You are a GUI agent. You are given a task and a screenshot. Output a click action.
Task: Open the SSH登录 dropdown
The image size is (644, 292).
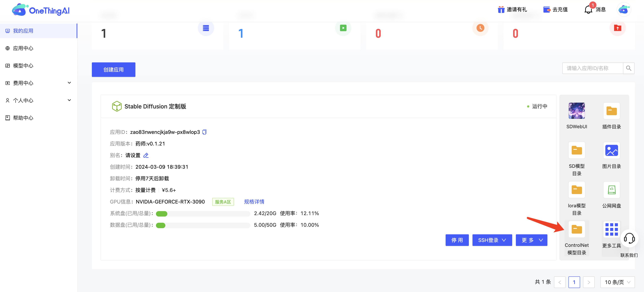[492, 240]
